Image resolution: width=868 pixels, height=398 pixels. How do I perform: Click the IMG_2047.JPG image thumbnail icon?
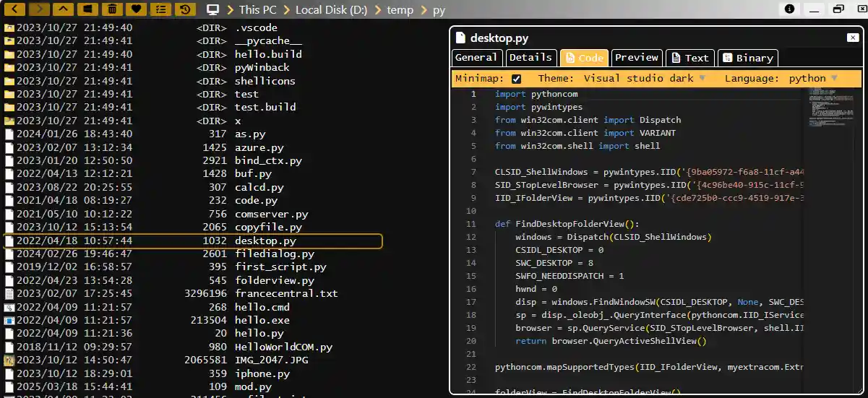pyautogui.click(x=9, y=360)
